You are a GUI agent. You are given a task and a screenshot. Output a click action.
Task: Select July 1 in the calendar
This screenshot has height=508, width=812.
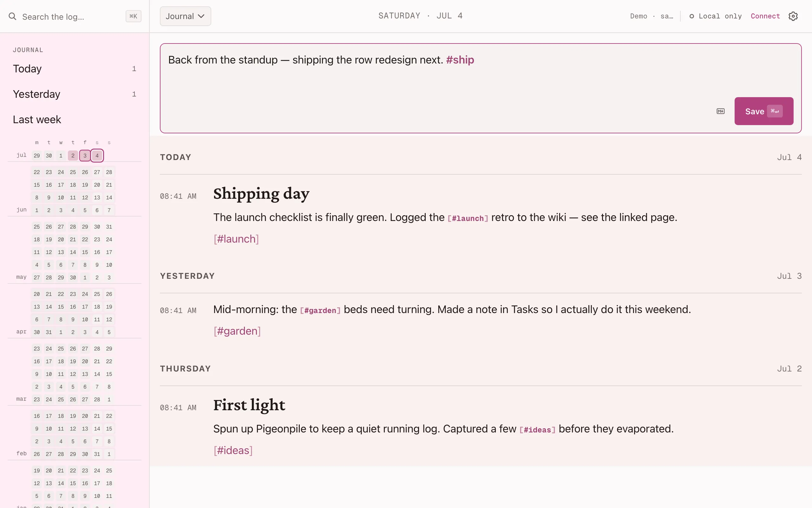click(x=61, y=156)
